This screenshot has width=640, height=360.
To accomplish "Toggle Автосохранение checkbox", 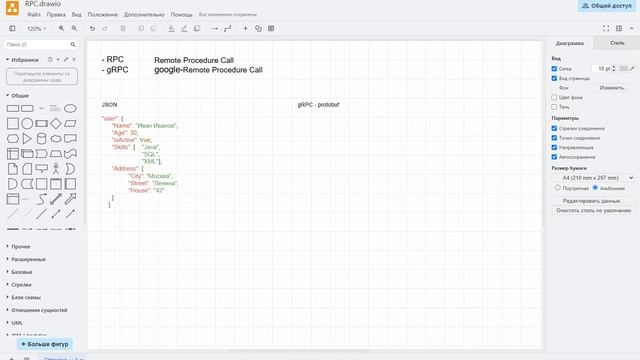I will click(x=554, y=157).
